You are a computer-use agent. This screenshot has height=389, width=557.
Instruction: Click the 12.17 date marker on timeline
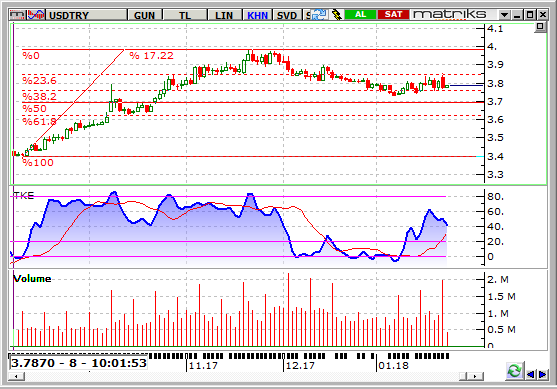tap(300, 366)
